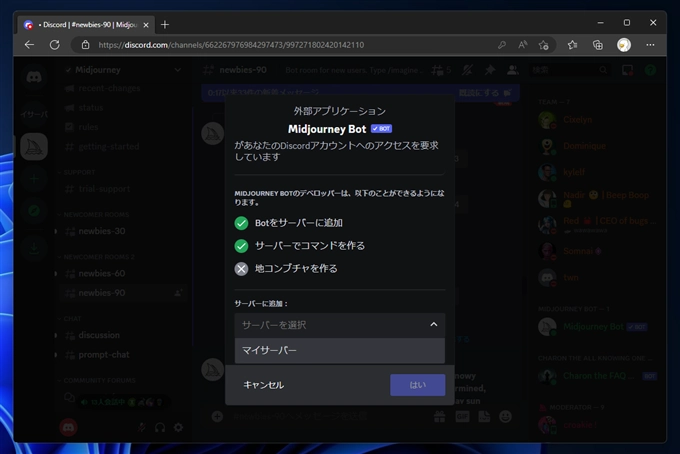
Task: Click the address bar URL
Action: coord(231,45)
